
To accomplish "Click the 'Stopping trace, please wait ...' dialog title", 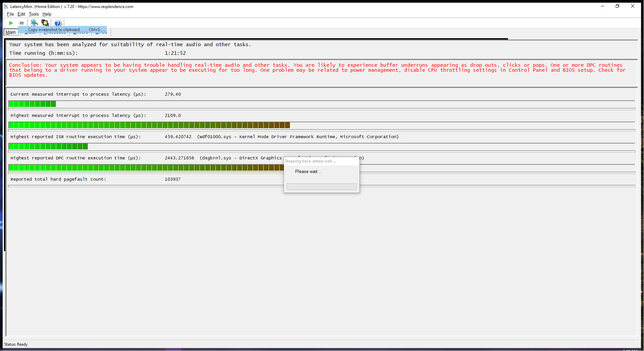I will (310, 161).
